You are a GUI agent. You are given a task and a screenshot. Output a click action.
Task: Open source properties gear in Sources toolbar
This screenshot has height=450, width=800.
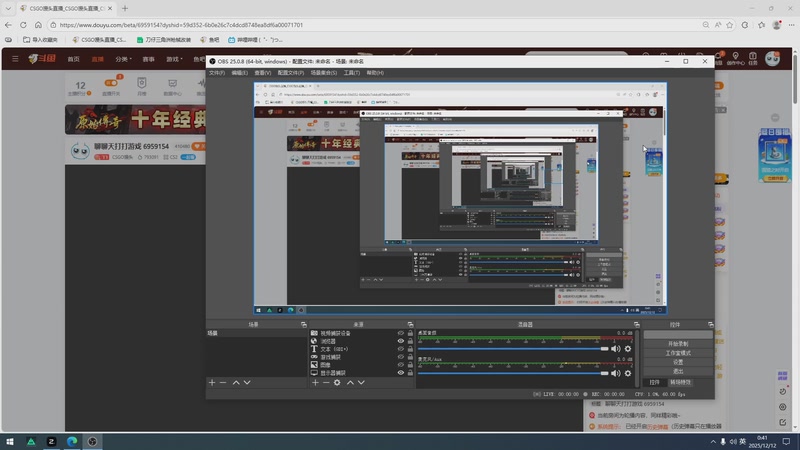(x=337, y=382)
